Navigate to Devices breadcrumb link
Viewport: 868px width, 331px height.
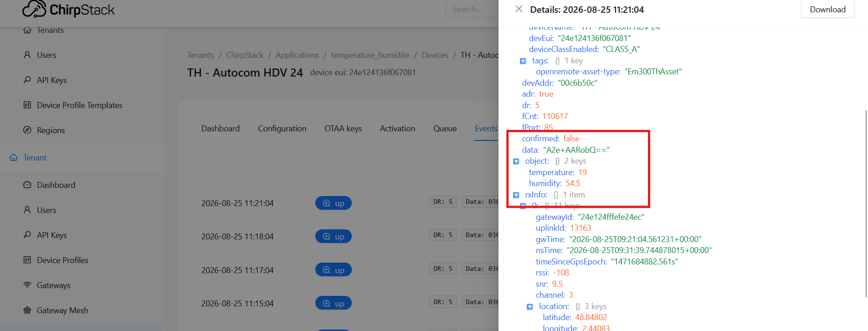pyautogui.click(x=435, y=55)
